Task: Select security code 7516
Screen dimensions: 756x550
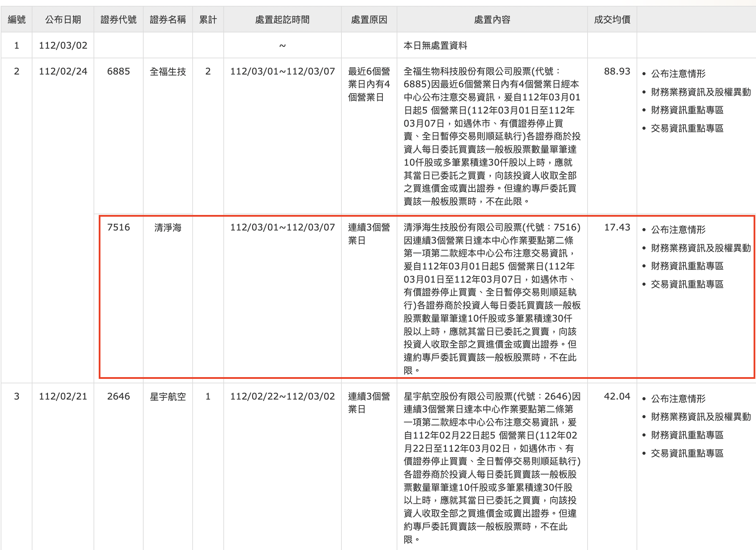Action: pyautogui.click(x=118, y=227)
